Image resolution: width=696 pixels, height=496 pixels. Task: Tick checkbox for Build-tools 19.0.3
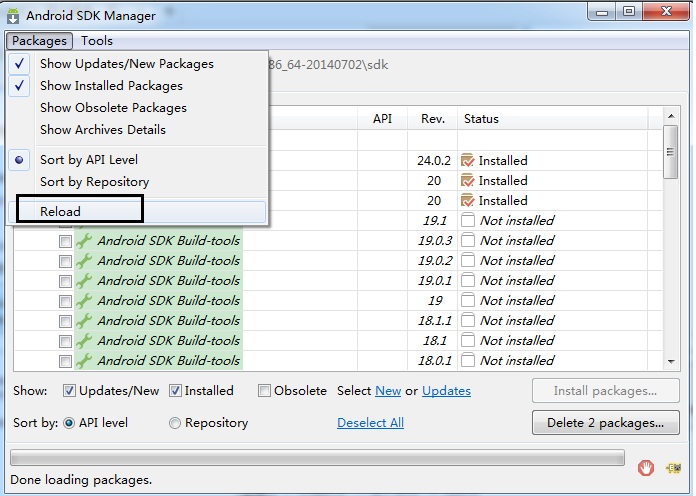[65, 241]
